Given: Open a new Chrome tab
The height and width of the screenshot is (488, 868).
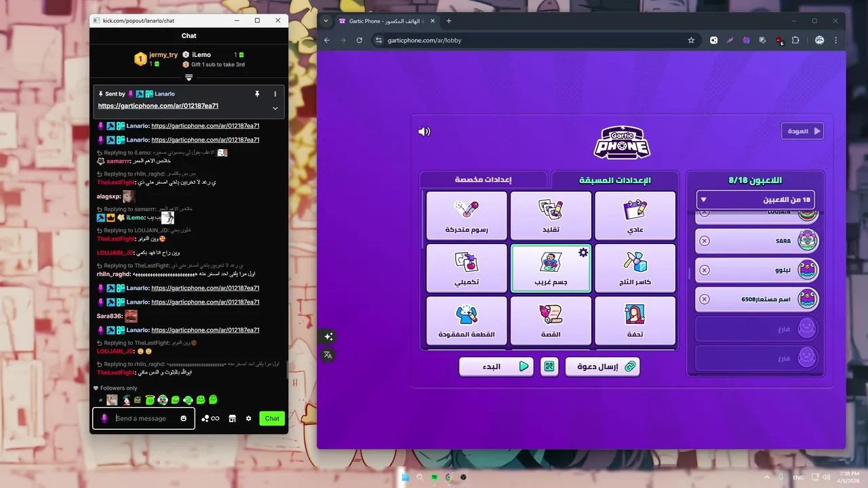Looking at the screenshot, I should pos(448,21).
